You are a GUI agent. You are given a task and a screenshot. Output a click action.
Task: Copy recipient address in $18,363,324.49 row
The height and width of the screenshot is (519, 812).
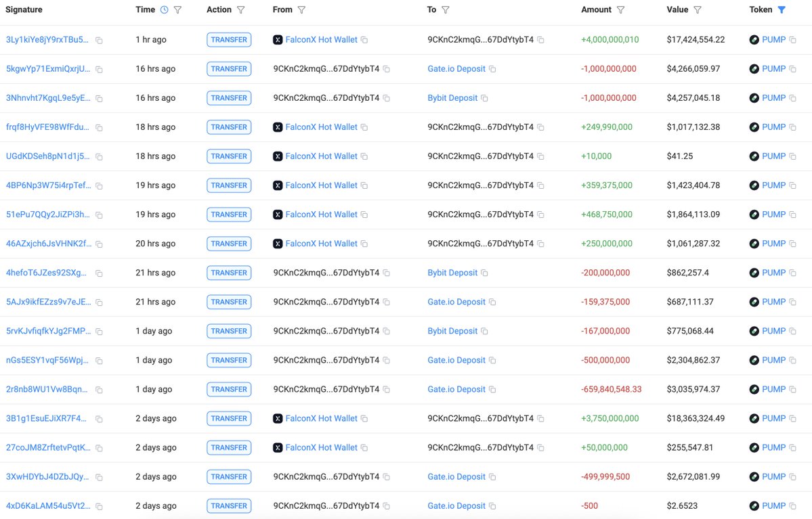point(540,419)
